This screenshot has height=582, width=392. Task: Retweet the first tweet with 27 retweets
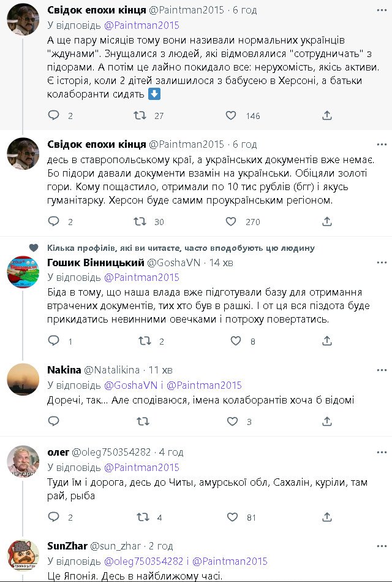click(x=140, y=115)
